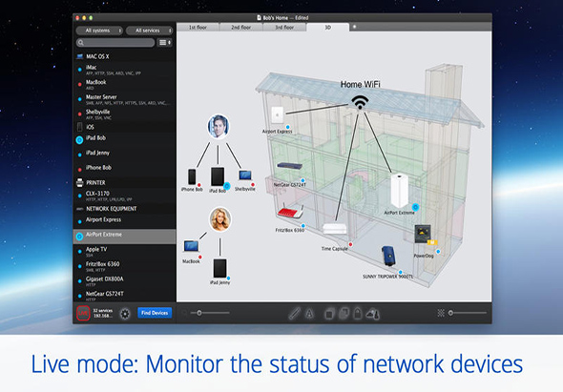The width and height of the screenshot is (563, 392).
Task: Click the MAC OS X group header
Action: tap(125, 56)
